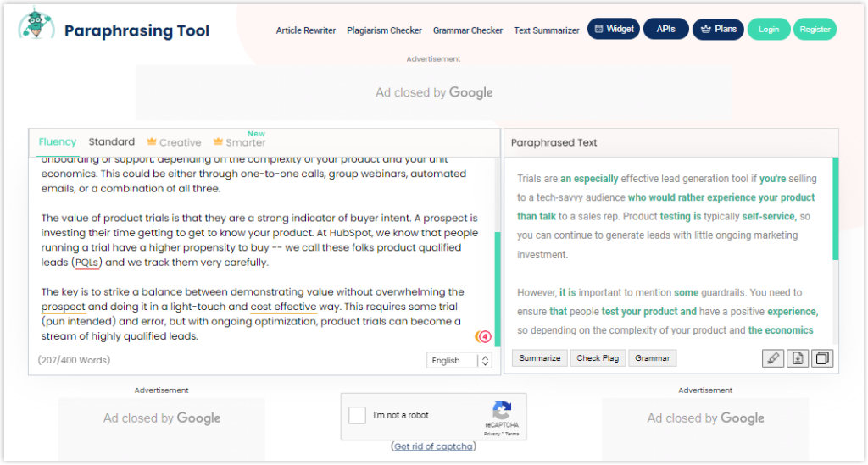The image size is (868, 465).
Task: Copy paraphrased text with the copy icon
Action: point(822,358)
